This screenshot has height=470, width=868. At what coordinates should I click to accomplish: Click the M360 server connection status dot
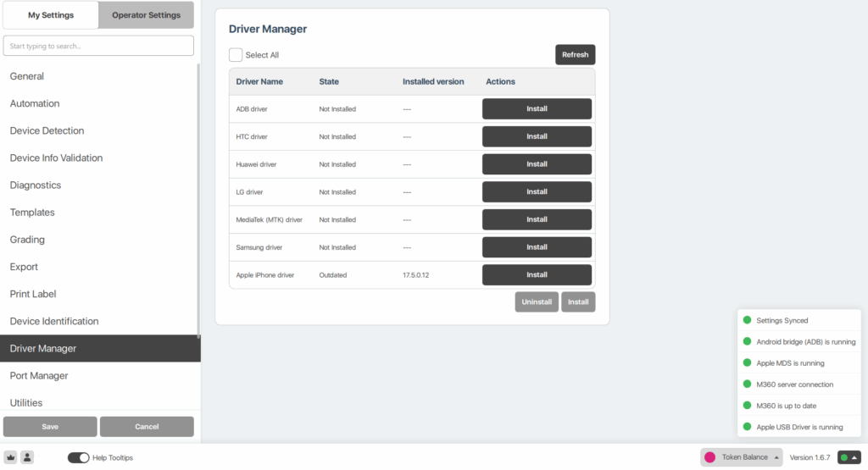click(747, 384)
